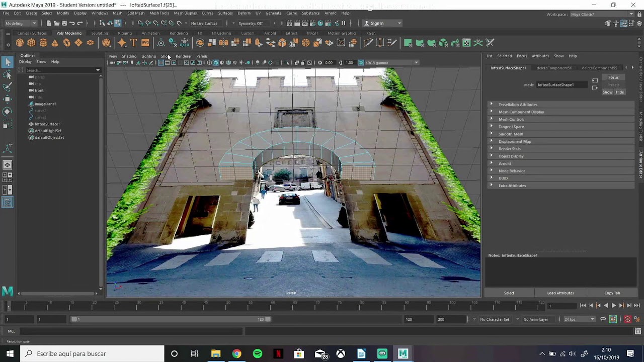Open the Mesh Tools menu
644x362 pixels.
(x=159, y=13)
